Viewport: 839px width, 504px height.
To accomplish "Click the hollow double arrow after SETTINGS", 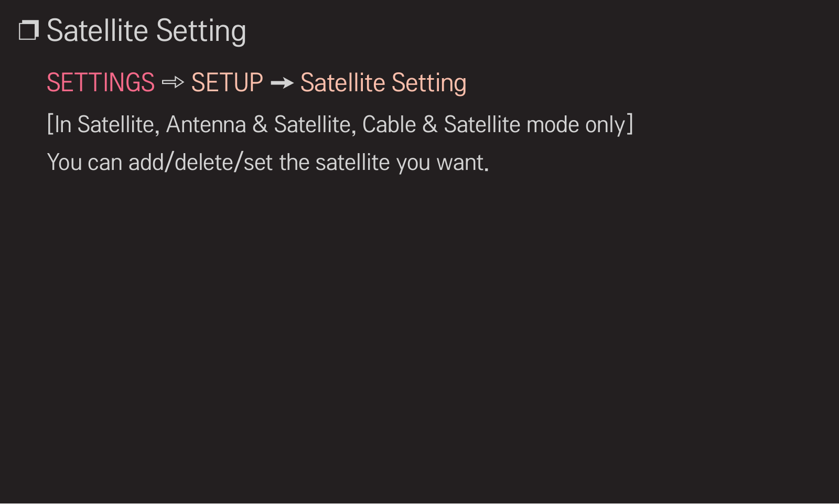I will click(x=173, y=82).
